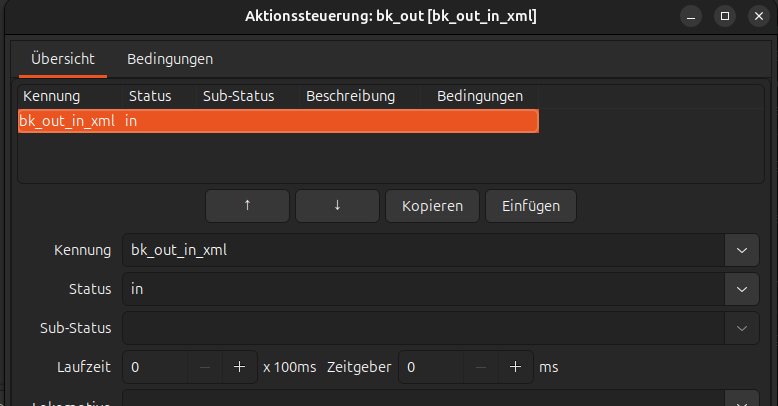Open the Kennung dropdown list

[741, 250]
